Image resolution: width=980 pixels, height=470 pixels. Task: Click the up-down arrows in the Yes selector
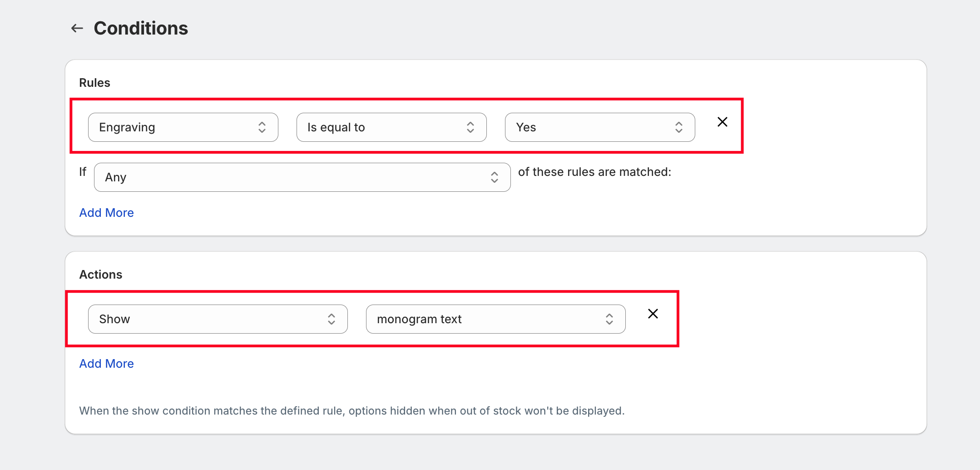coord(678,127)
